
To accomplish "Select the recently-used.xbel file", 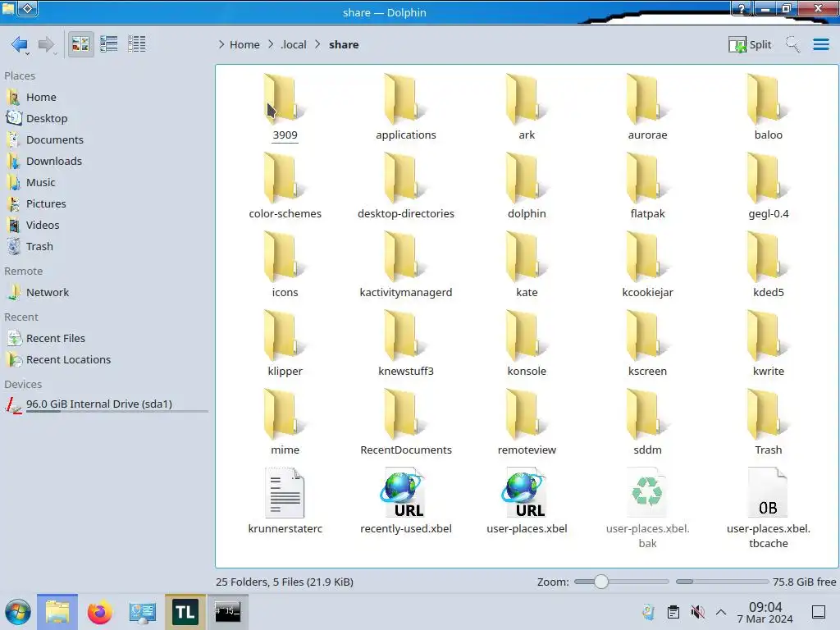I will (406, 501).
